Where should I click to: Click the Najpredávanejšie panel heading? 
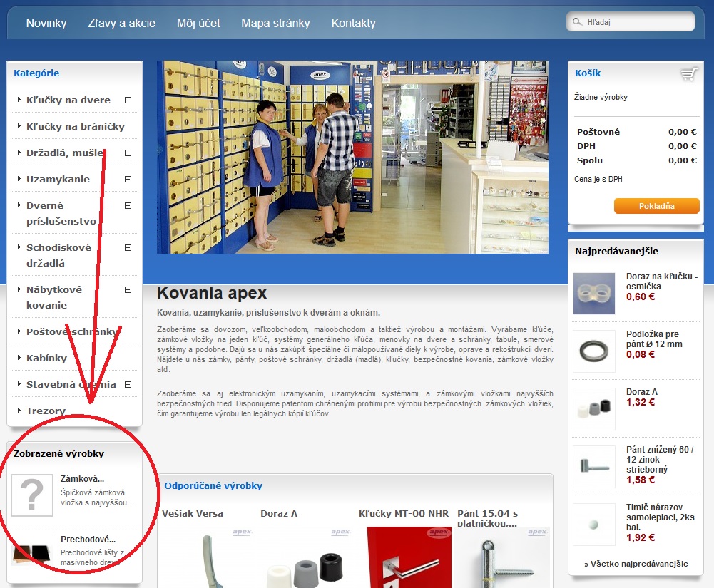[616, 251]
